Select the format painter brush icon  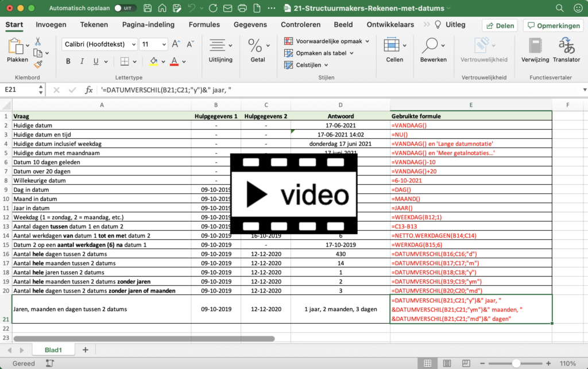pyautogui.click(x=38, y=65)
